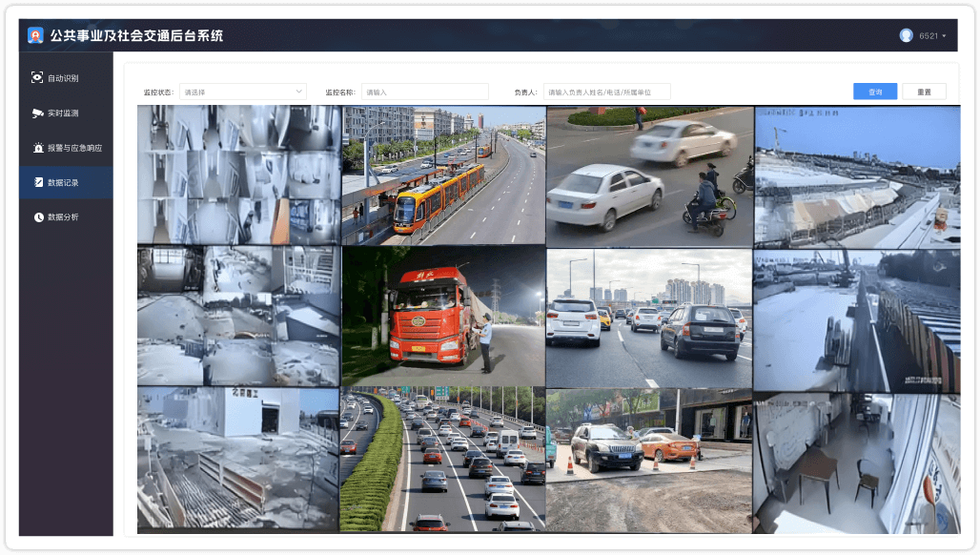
Task: Open the orange tram camera feed
Action: click(x=443, y=175)
